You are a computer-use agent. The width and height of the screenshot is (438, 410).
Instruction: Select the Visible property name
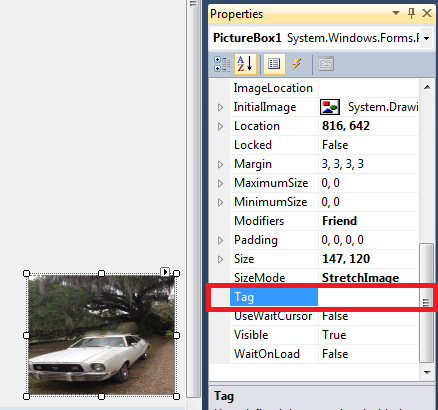[x=251, y=335]
